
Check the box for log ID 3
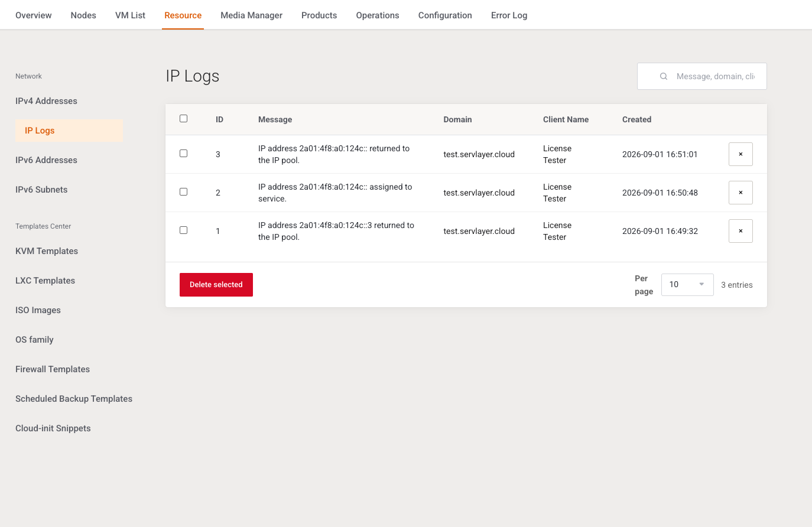coord(183,154)
